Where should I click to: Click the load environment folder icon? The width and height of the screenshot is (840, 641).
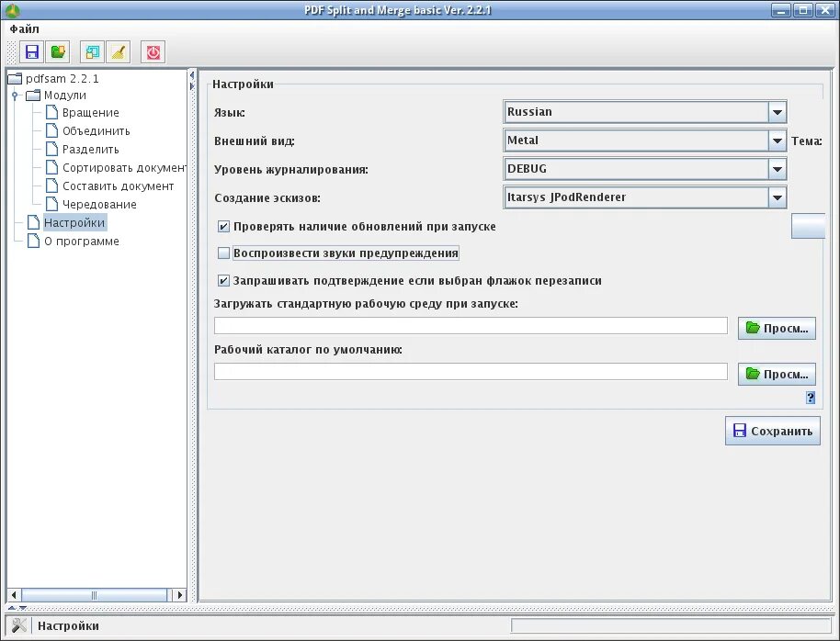click(x=58, y=52)
